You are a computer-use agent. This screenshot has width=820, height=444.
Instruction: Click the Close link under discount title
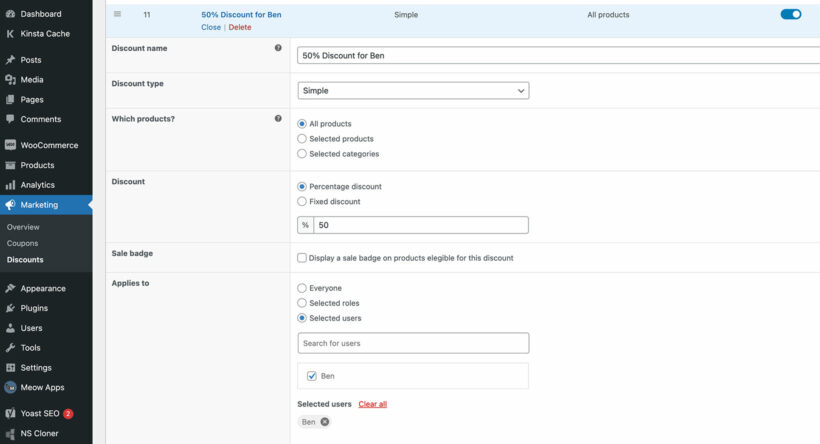coord(211,27)
